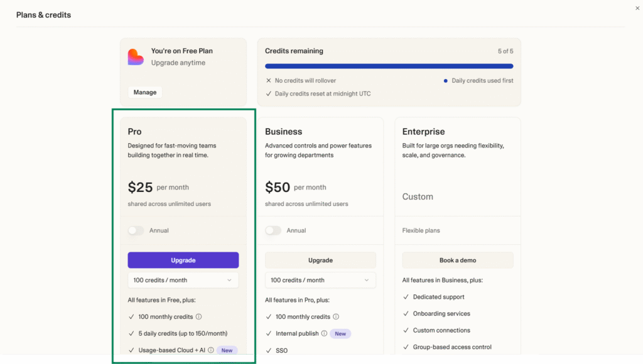Viewport: 643px width, 364px height.
Task: Click the New badge beside Internal publish
Action: coord(340,334)
